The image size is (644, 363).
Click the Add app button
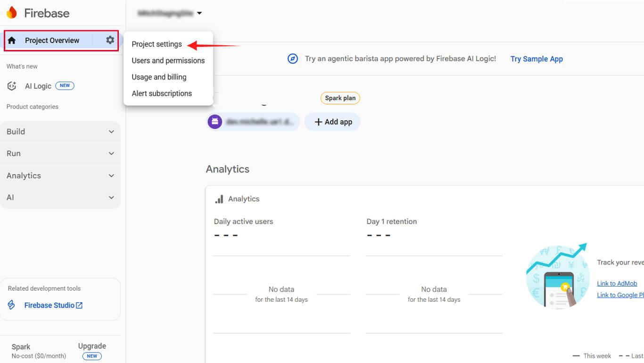pos(333,122)
